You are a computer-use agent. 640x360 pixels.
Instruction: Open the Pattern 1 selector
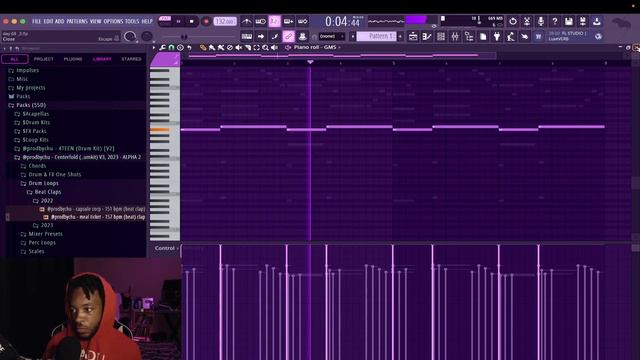click(376, 36)
